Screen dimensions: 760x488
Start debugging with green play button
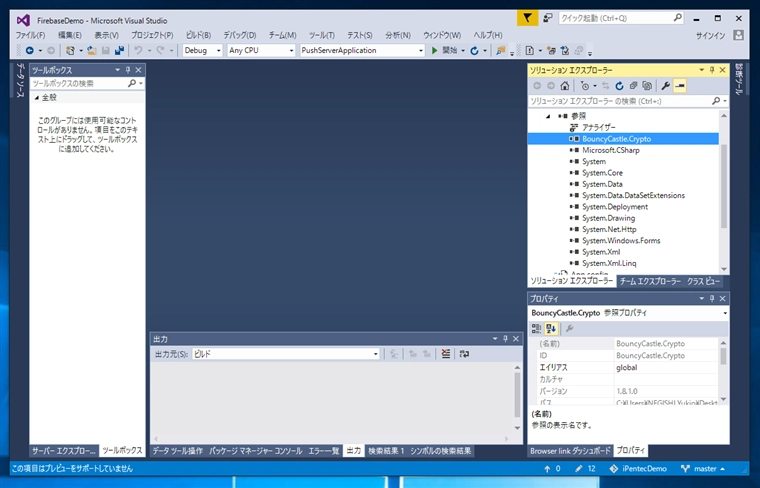pyautogui.click(x=435, y=50)
